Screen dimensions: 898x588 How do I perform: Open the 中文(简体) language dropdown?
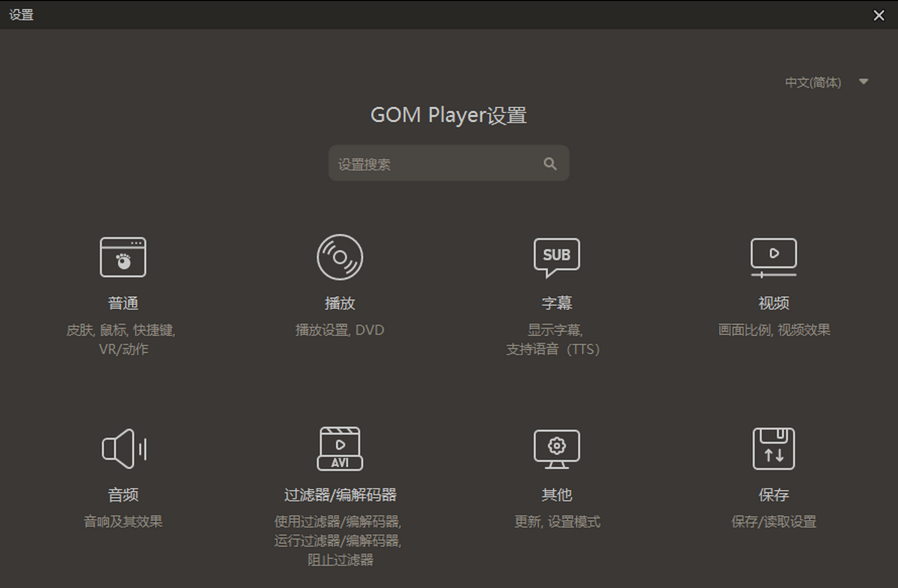pos(813,82)
